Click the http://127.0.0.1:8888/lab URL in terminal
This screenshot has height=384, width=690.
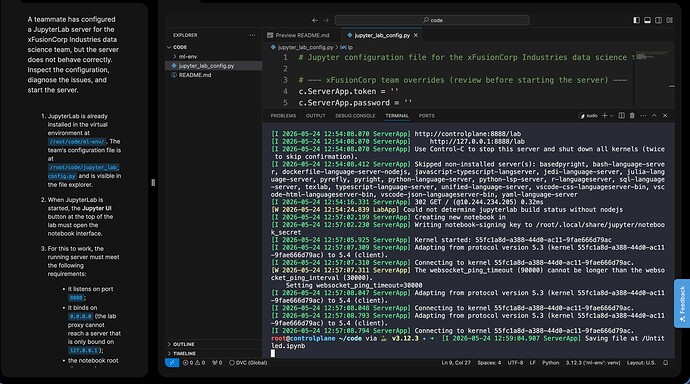click(x=477, y=142)
